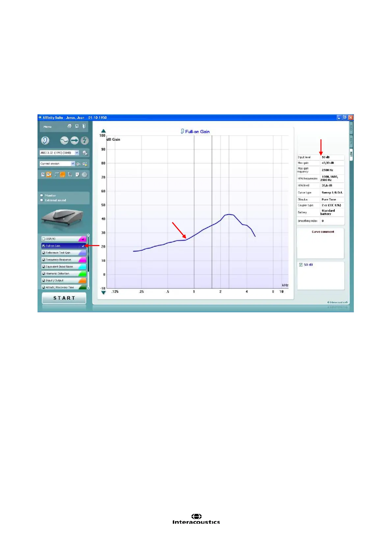Click the icon right after the session dropdown
The height and width of the screenshot is (555, 392).
(78, 164)
